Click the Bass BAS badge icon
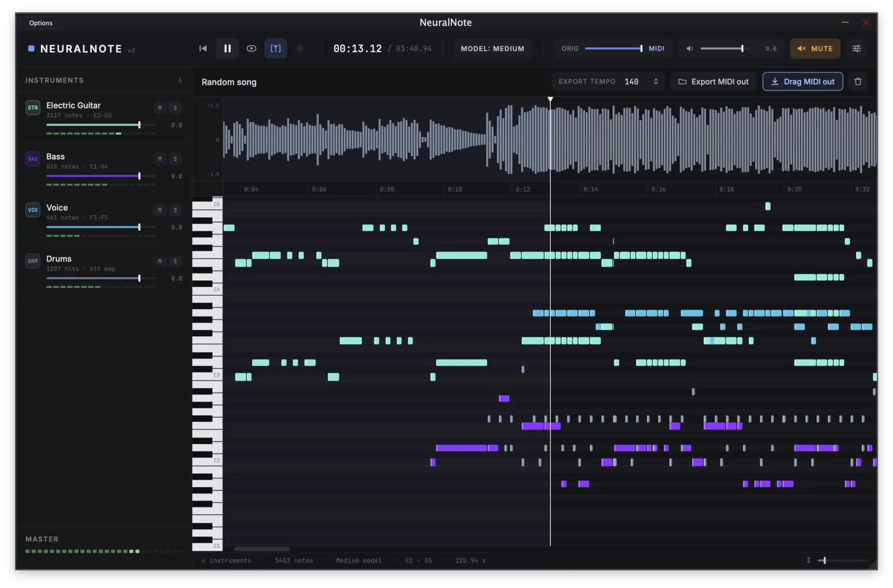 (x=33, y=159)
